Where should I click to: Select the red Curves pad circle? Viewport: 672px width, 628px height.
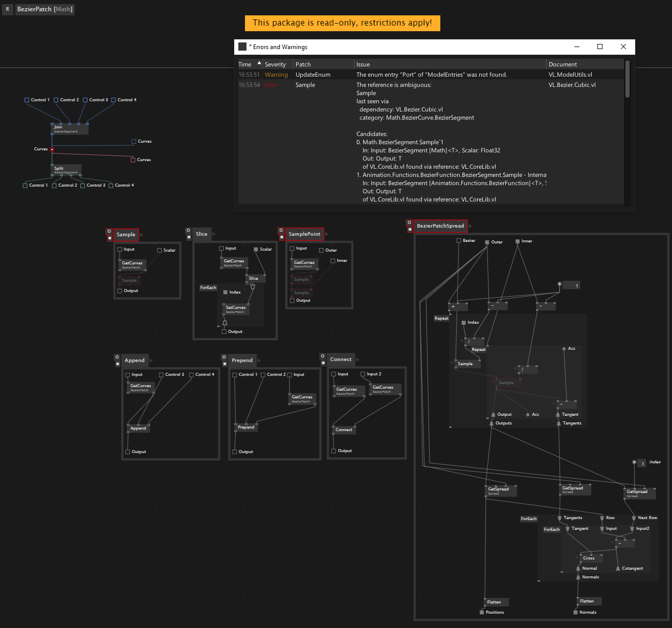click(x=52, y=149)
